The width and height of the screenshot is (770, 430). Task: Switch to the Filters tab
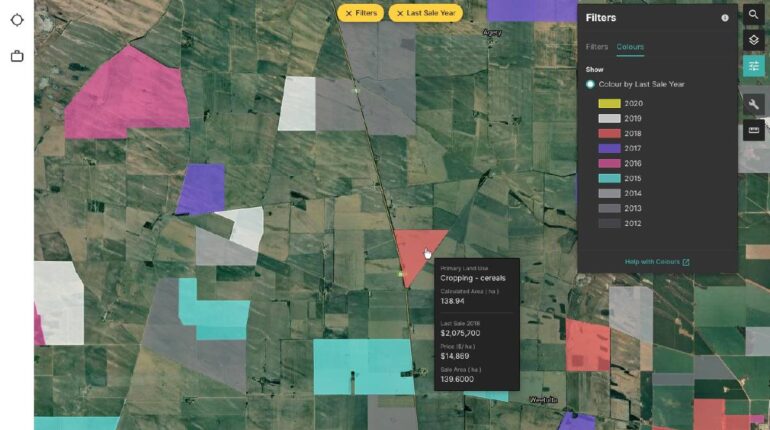[596, 47]
